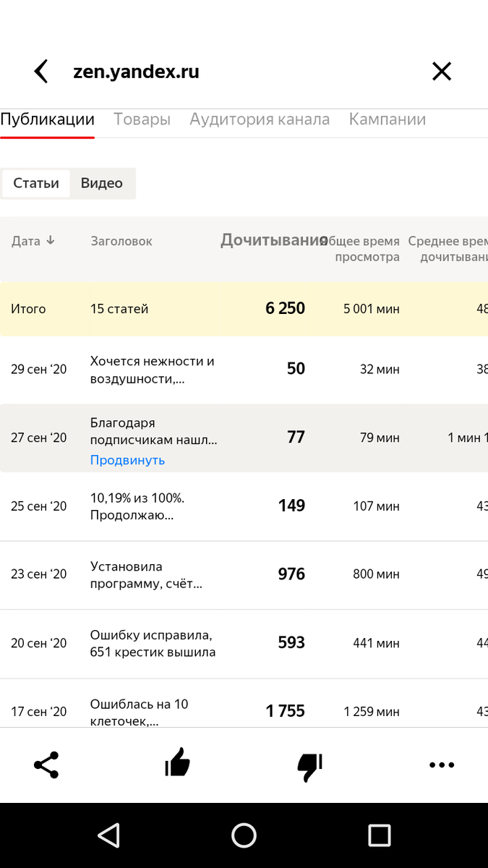Tap Android home circle button
Viewport: 488px width, 868px height.
[x=244, y=835]
